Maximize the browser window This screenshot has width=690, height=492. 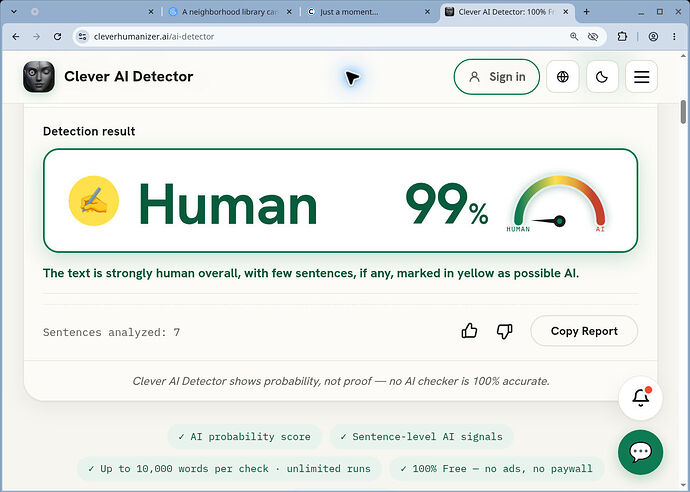coord(660,12)
